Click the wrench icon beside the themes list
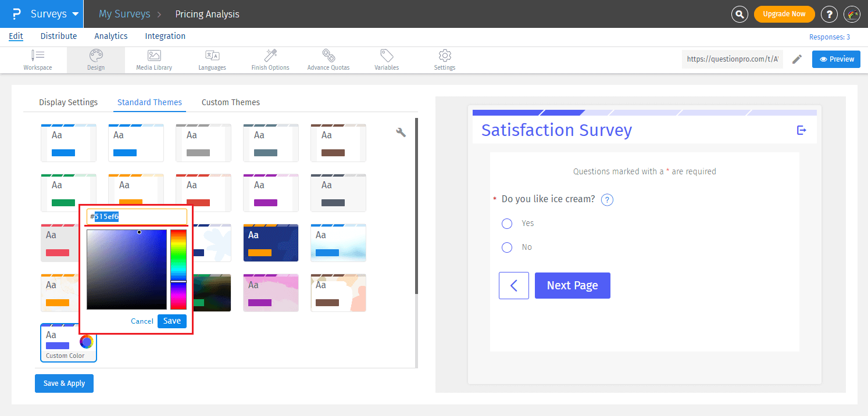Screen dimensions: 868x416 pos(401,132)
